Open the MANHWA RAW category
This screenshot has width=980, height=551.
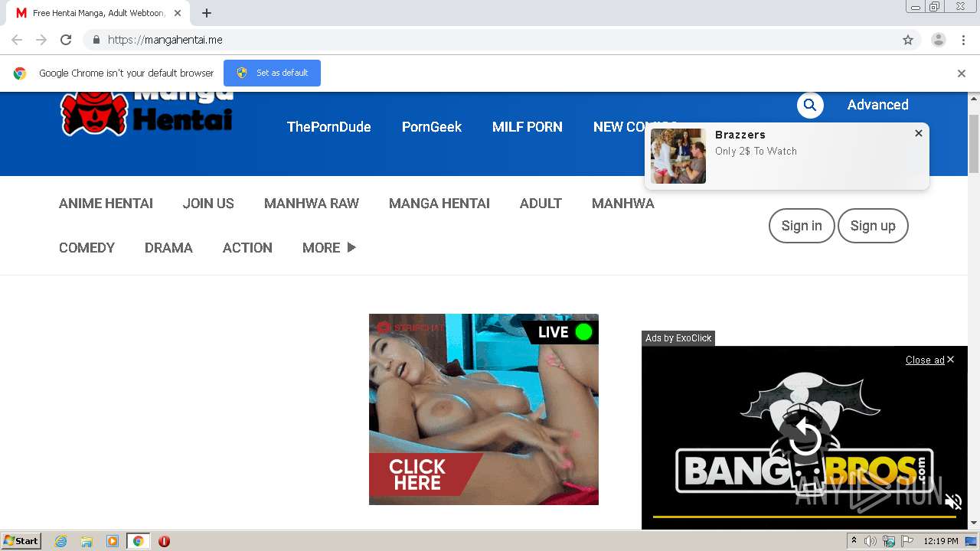pyautogui.click(x=312, y=204)
